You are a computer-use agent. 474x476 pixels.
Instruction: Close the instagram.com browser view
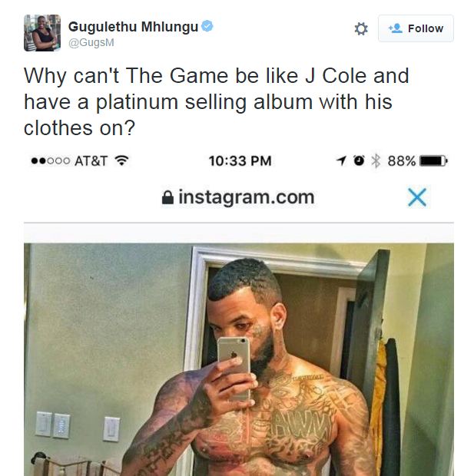(x=417, y=197)
